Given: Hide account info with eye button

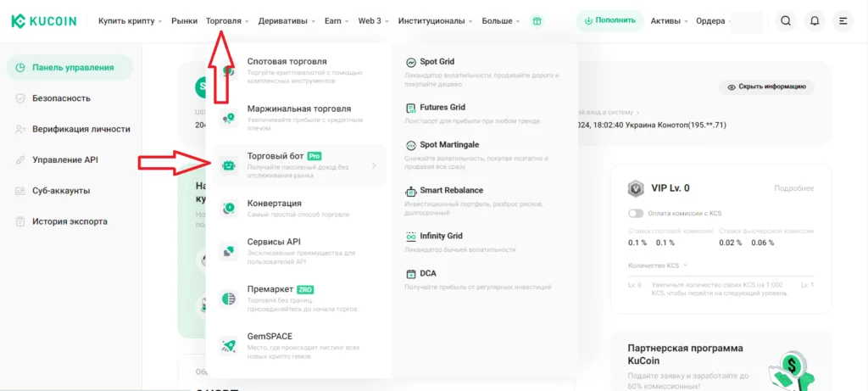Looking at the screenshot, I should tap(766, 87).
